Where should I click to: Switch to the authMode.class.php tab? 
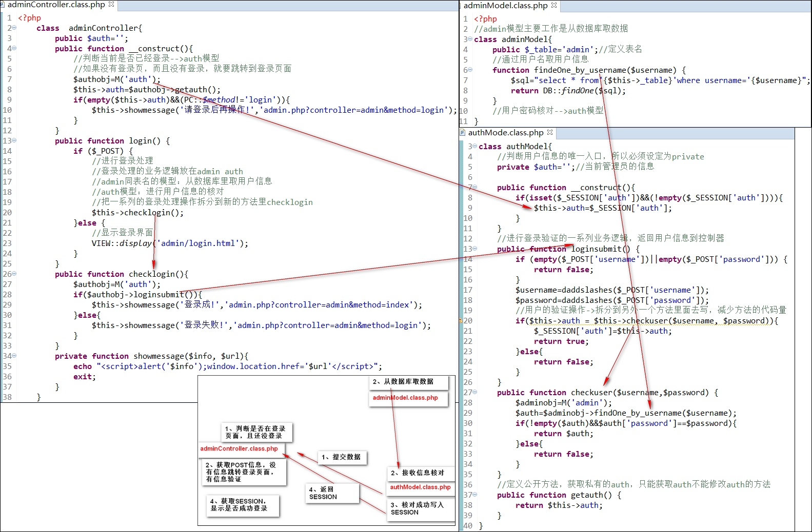coord(505,132)
